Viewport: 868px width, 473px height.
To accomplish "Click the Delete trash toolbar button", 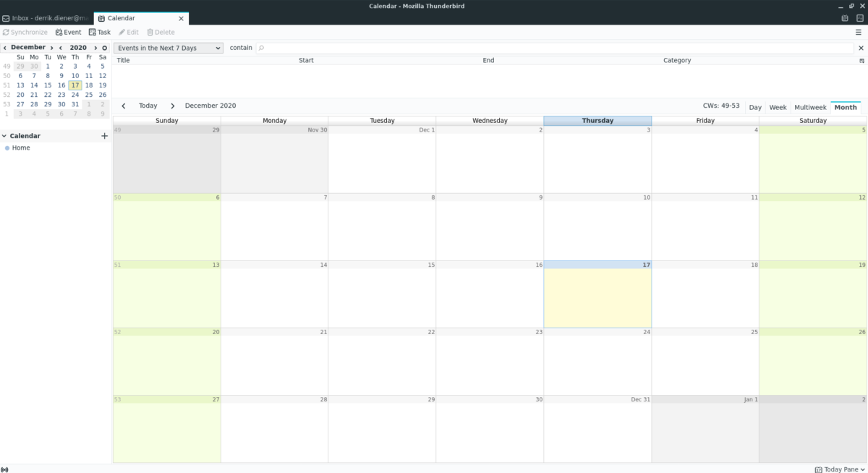I will 161,32.
